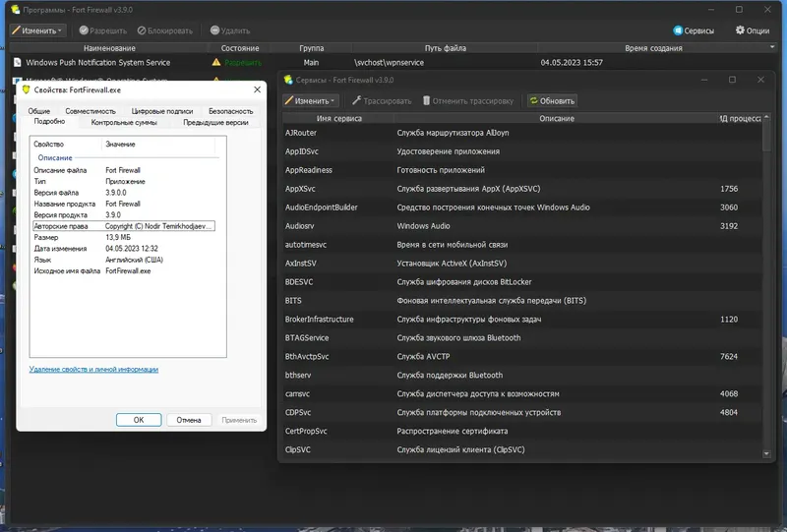Sort programs by Время создания column

(x=653, y=48)
